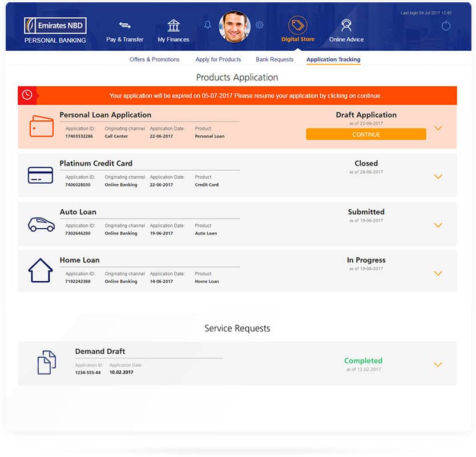The width and height of the screenshot is (476, 457).
Task: Open My Finances bank building icon
Action: [174, 26]
